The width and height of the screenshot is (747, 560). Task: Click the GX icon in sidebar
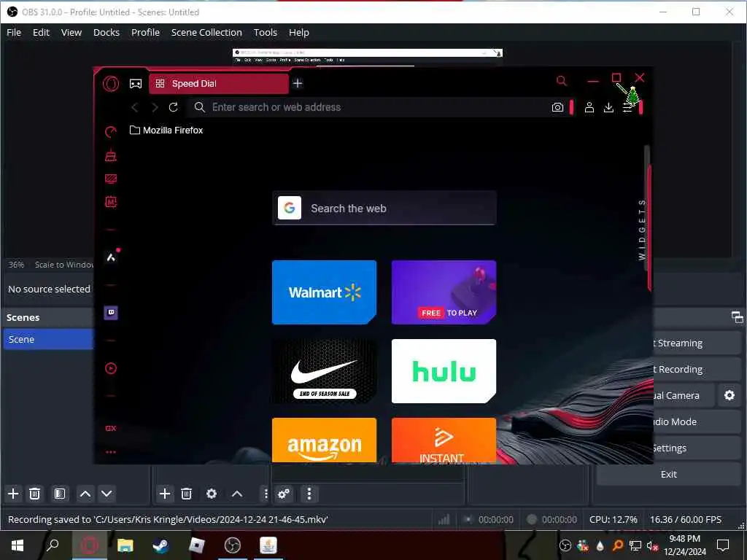point(111,428)
